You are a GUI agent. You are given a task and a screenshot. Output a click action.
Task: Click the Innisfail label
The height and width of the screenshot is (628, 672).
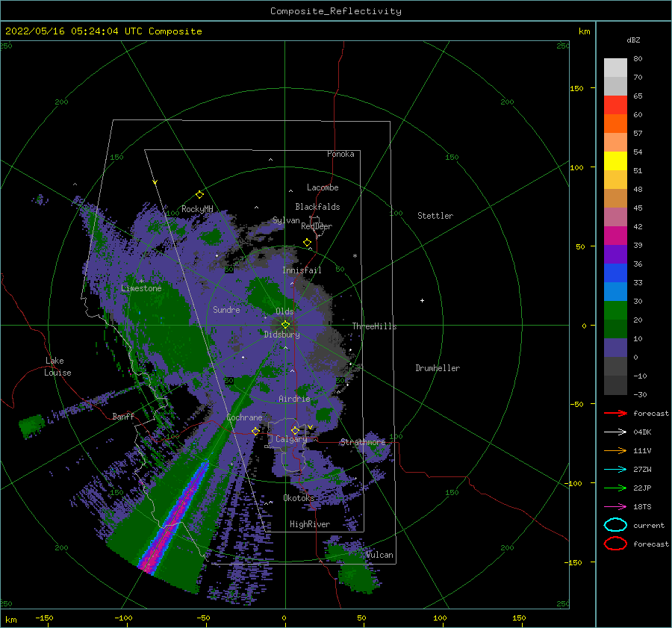302,270
